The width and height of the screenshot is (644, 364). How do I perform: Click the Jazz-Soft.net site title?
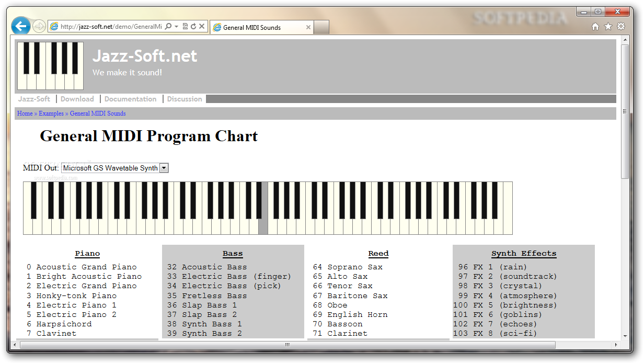click(145, 56)
